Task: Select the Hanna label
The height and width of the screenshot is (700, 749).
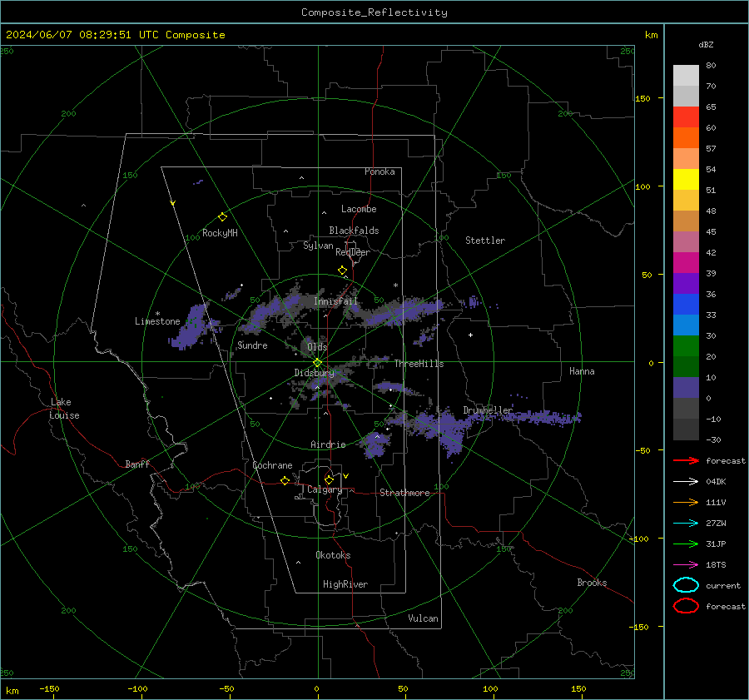Action: pos(582,371)
